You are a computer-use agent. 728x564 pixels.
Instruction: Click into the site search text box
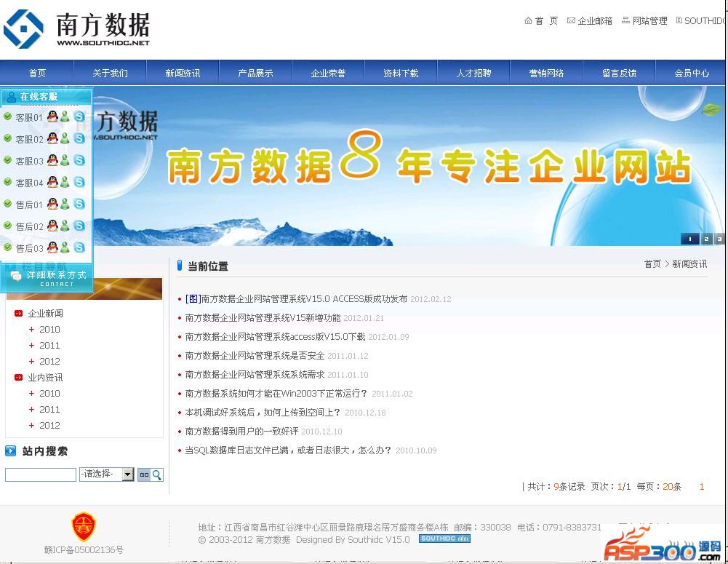click(x=41, y=474)
